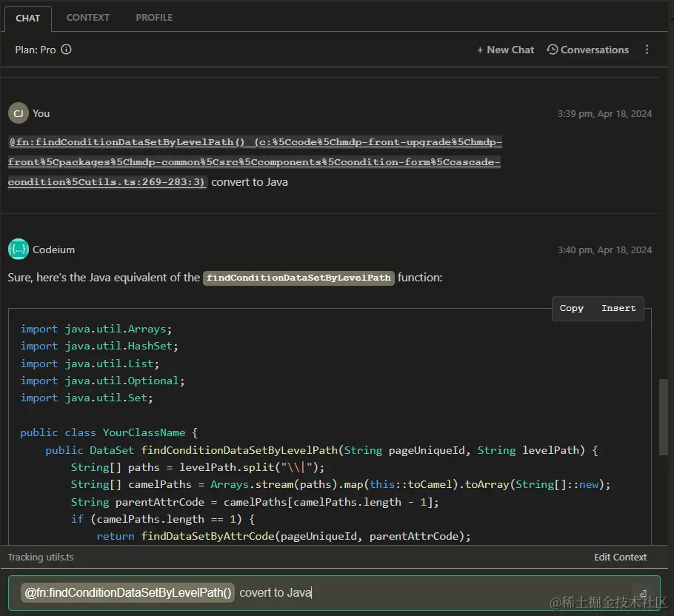Click the CJ user avatar
Image resolution: width=674 pixels, height=616 pixels.
(19, 113)
